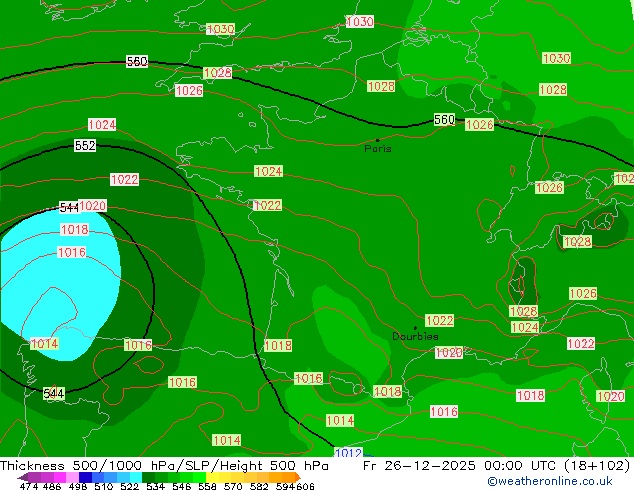
Task: Select the bright lime green legend swatch
Action: coord(199,477)
